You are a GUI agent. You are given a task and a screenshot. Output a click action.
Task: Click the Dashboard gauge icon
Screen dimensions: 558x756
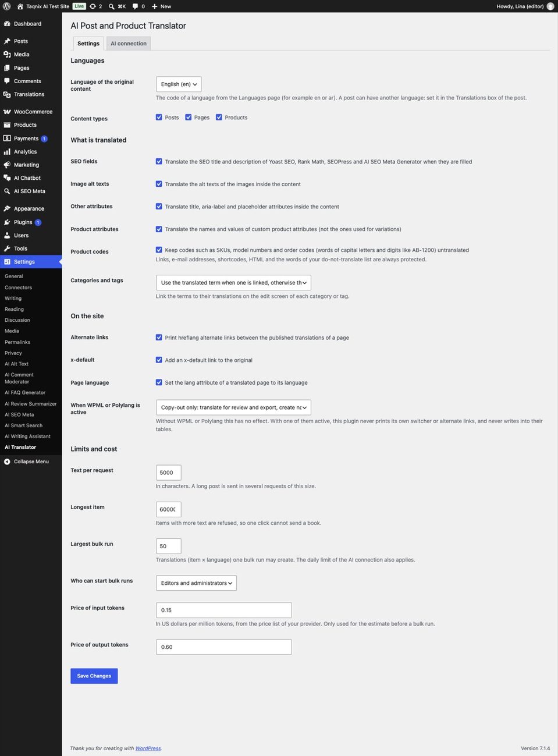click(x=7, y=24)
